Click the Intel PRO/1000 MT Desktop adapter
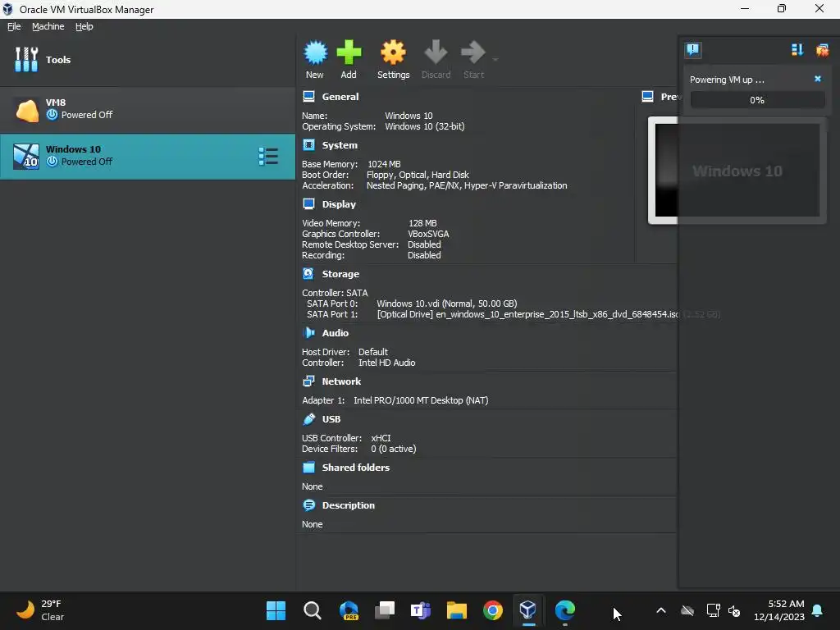Screen dimensions: 840x630 click(x=421, y=400)
